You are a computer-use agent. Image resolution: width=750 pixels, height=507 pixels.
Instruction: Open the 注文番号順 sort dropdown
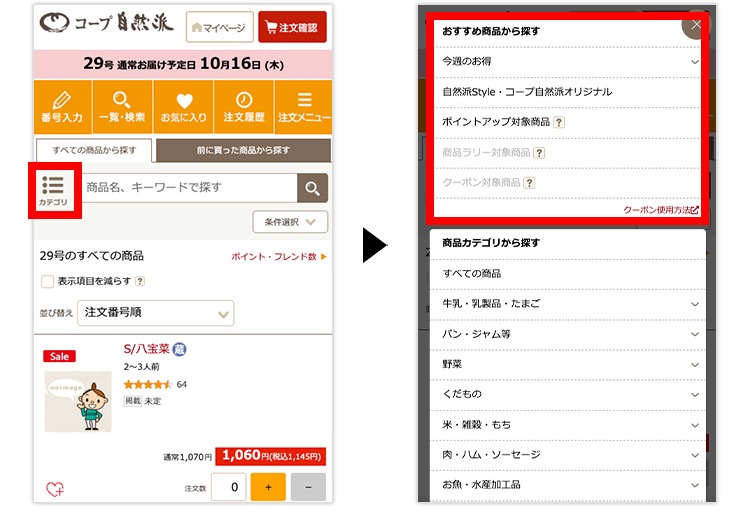tap(158, 313)
